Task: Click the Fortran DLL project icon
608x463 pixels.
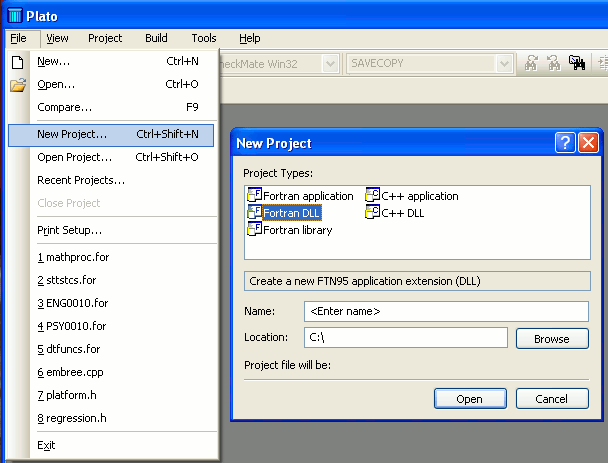Action: click(x=254, y=212)
